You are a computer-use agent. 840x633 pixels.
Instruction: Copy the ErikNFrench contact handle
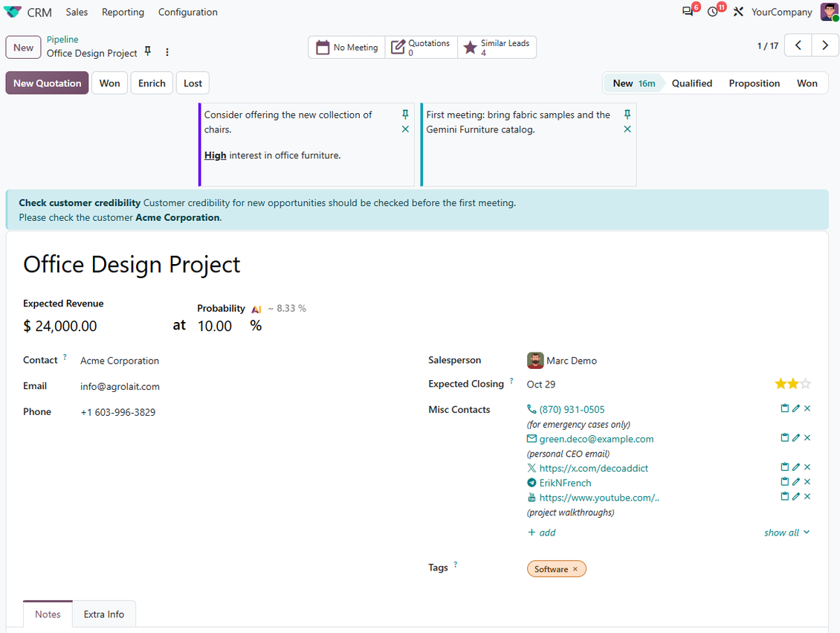click(x=785, y=482)
